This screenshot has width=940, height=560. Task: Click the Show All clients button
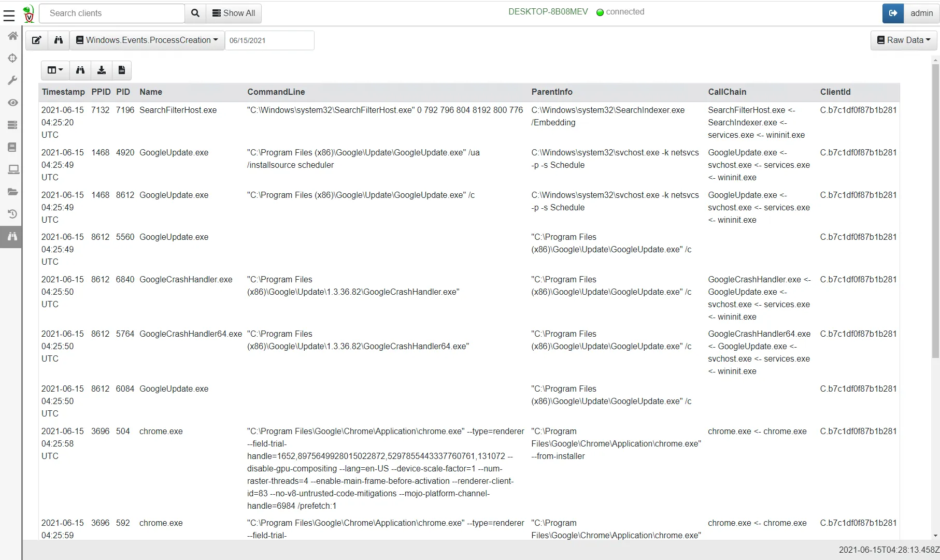point(234,13)
